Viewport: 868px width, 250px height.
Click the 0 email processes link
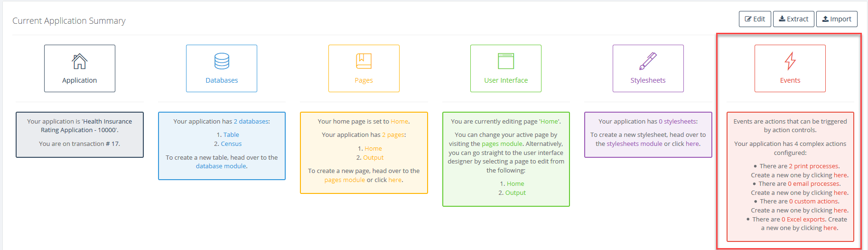click(x=814, y=184)
